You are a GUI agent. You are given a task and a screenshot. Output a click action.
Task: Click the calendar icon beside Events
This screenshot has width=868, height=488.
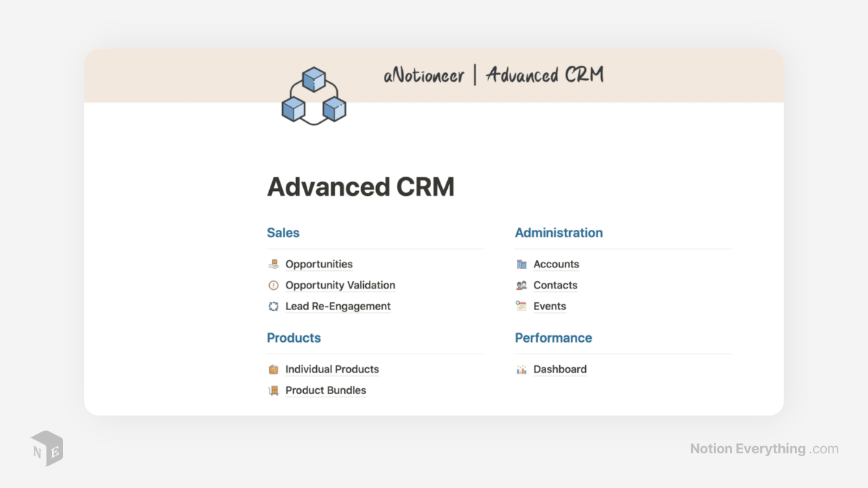tap(521, 306)
